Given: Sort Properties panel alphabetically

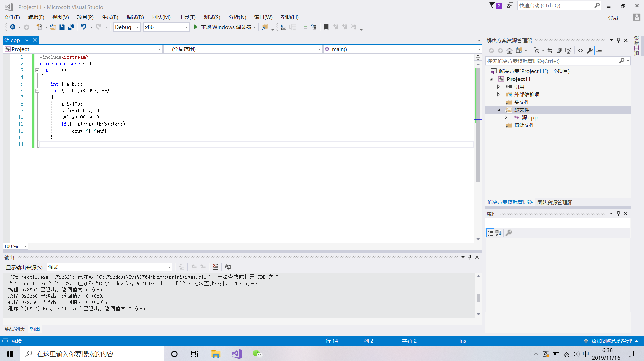Looking at the screenshot, I should click(x=498, y=233).
